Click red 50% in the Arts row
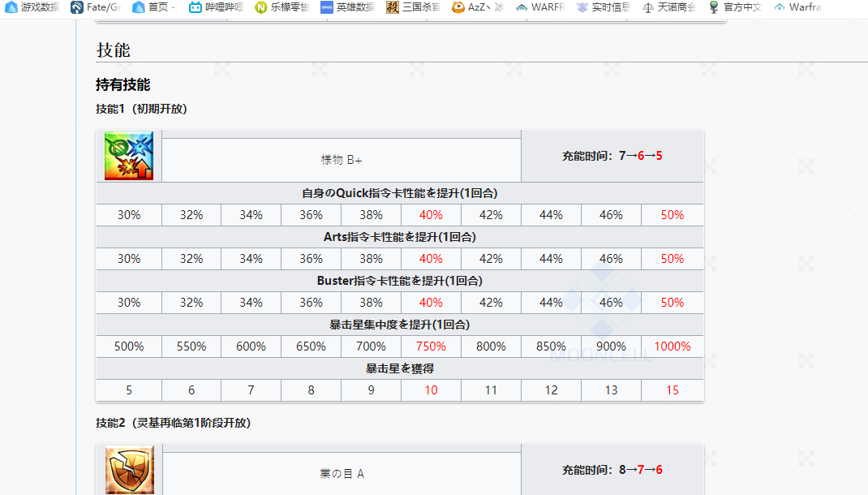The width and height of the screenshot is (868, 495). click(x=672, y=259)
